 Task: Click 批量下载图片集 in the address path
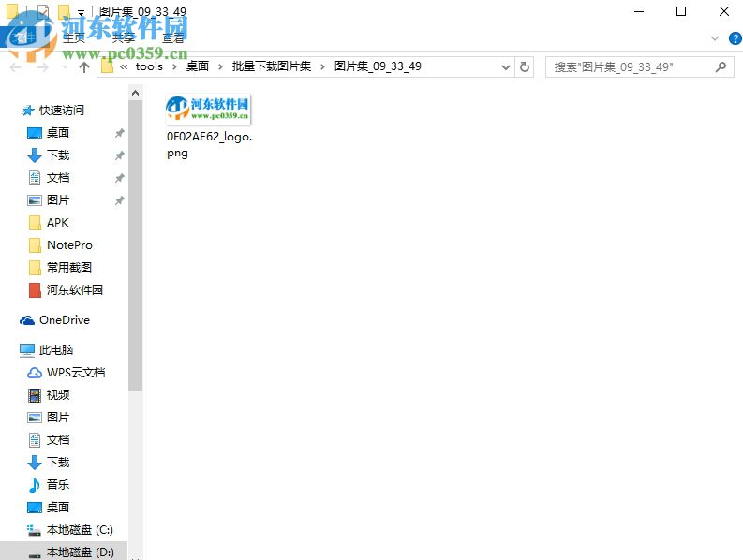(272, 66)
